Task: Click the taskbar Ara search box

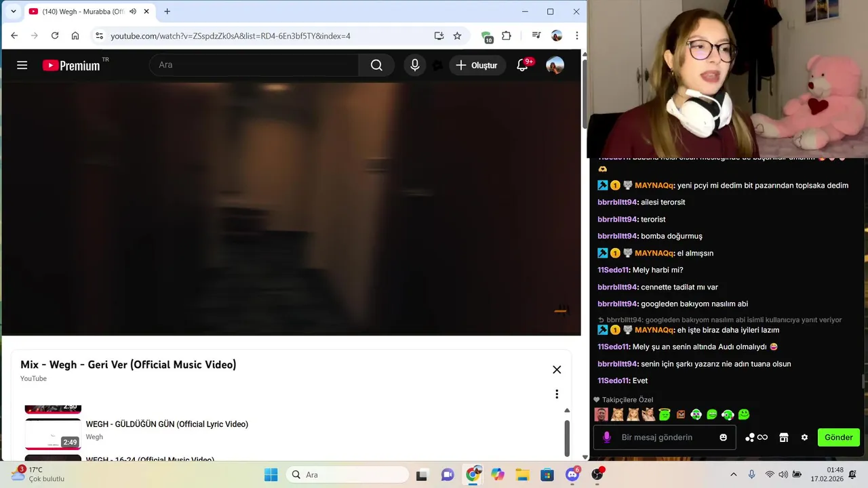Action: 346,474
